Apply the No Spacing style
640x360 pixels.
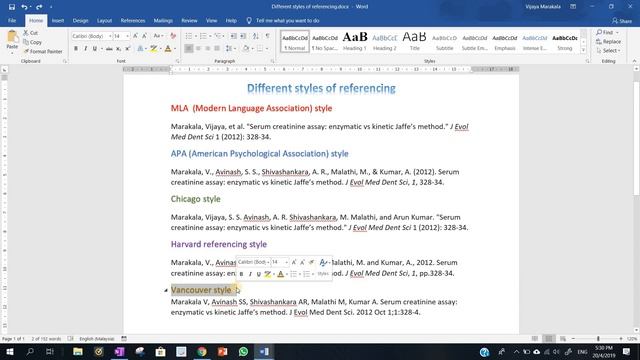coord(325,41)
